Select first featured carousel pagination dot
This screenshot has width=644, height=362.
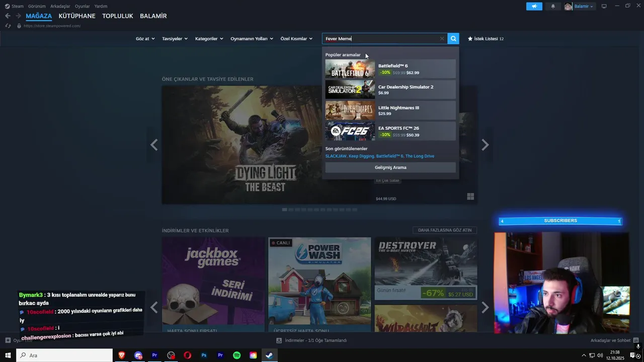(285, 210)
